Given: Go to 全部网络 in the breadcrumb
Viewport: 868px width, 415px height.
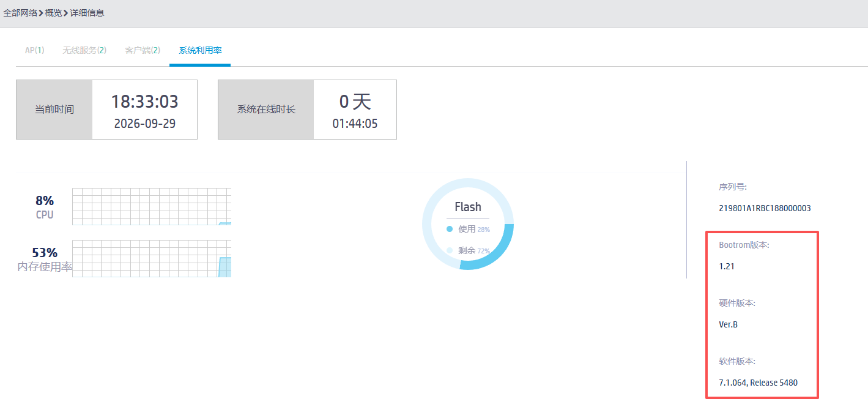Looking at the screenshot, I should tap(20, 13).
